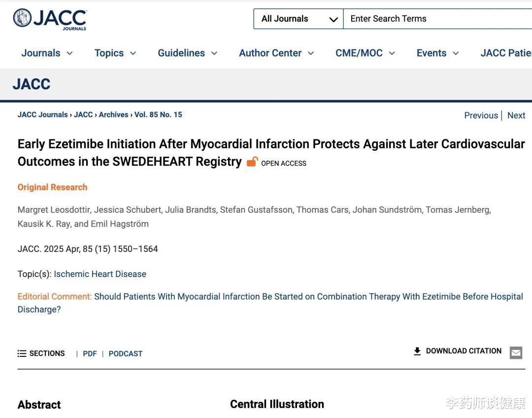This screenshot has width=532, height=418.
Task: Click the Sections list icon
Action: click(22, 353)
